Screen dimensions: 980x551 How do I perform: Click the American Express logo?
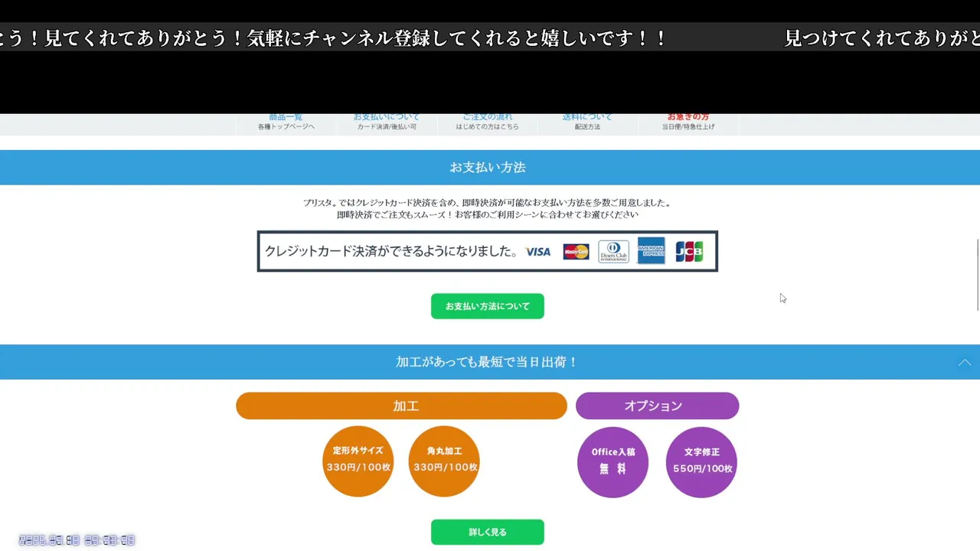pyautogui.click(x=651, y=251)
